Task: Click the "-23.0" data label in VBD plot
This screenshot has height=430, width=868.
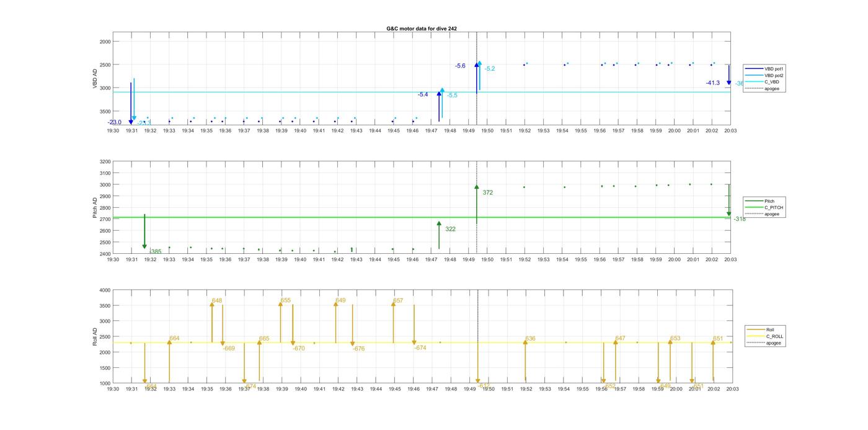Action: click(x=114, y=122)
